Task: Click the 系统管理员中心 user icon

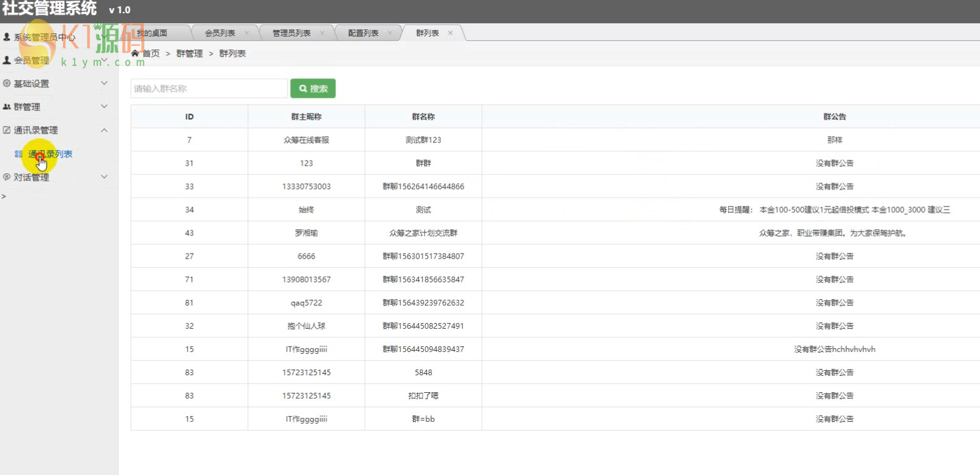Action: pyautogui.click(x=7, y=37)
